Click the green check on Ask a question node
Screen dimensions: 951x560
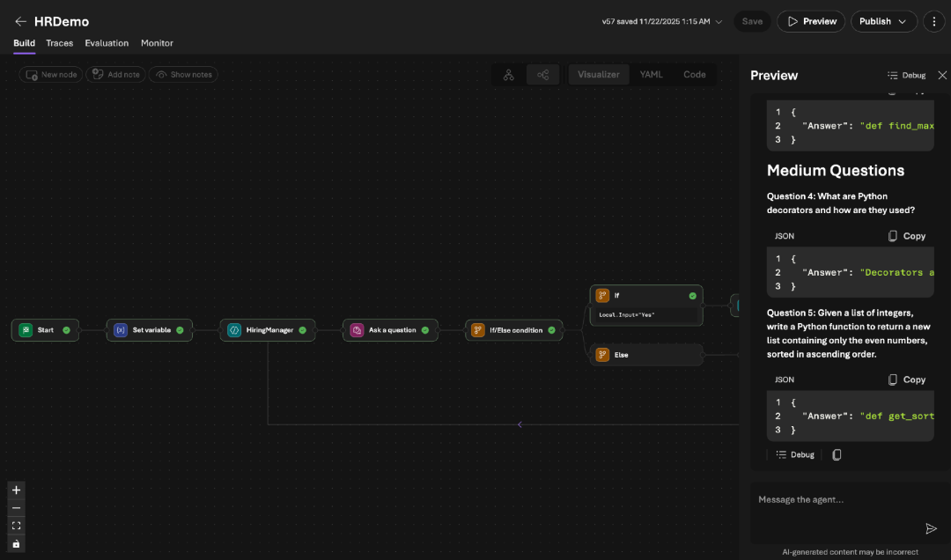tap(425, 330)
